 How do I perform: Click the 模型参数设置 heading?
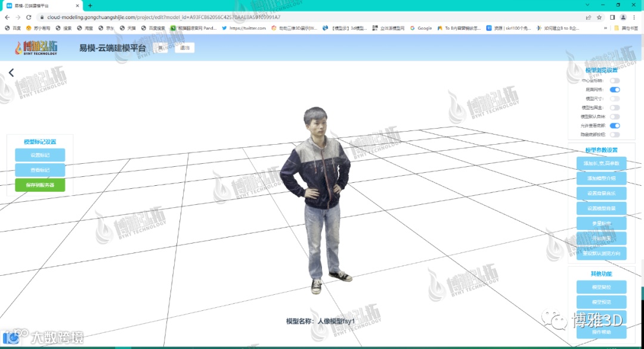(x=601, y=150)
